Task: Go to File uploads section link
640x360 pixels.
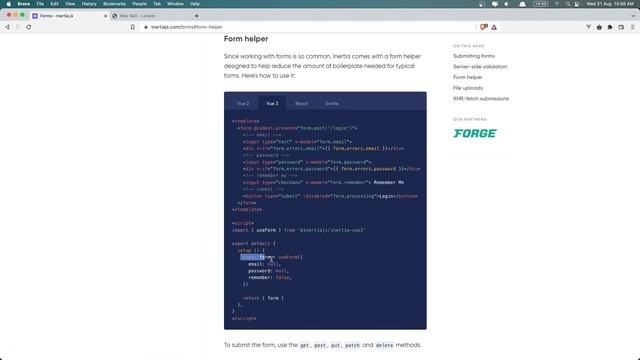Action: 468,88
